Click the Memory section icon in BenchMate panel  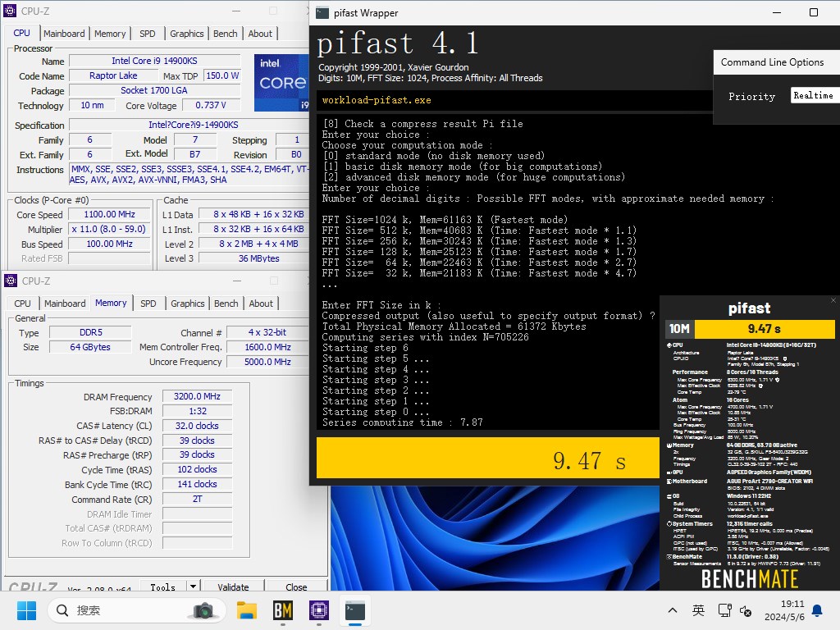[x=669, y=445]
